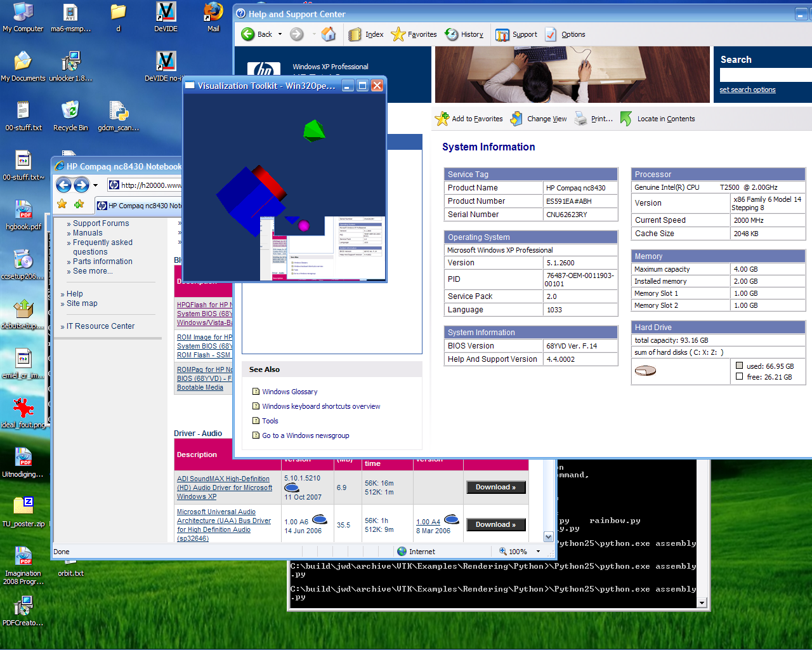
Task: Open Go to a Windows newsgroup link
Action: [305, 435]
